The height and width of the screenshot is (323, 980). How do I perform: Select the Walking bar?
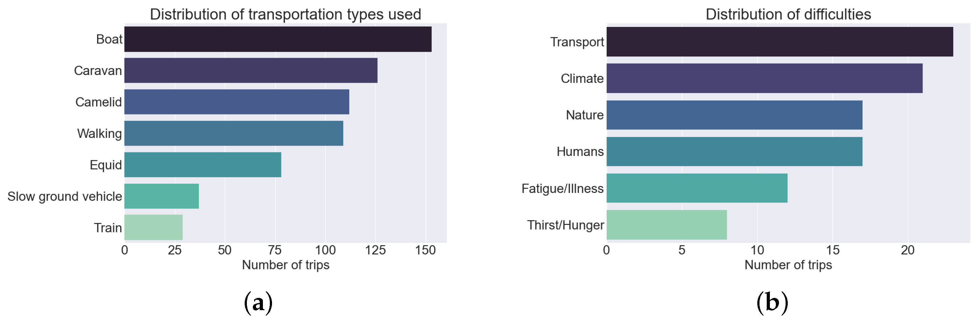(x=234, y=133)
